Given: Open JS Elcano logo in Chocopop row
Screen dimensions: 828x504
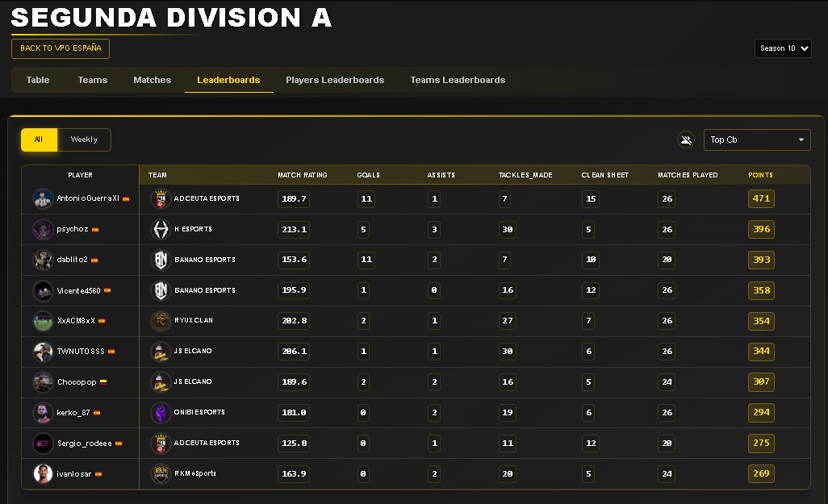Looking at the screenshot, I should coord(161,382).
